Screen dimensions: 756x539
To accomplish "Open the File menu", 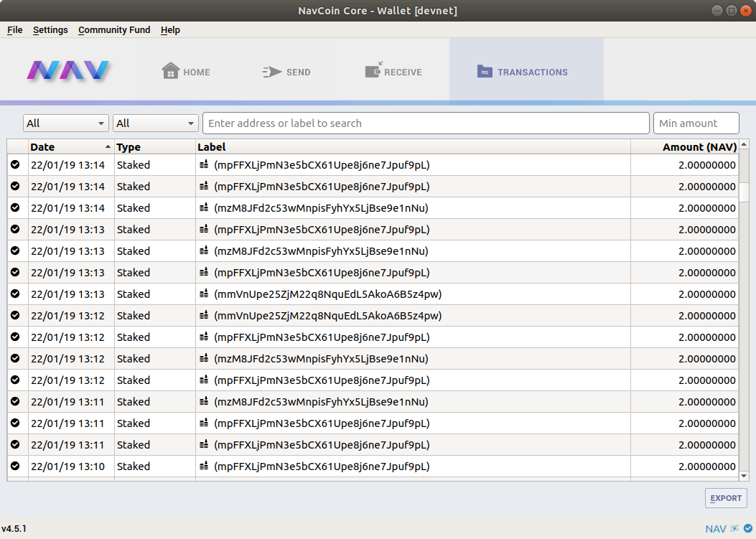I will point(15,30).
